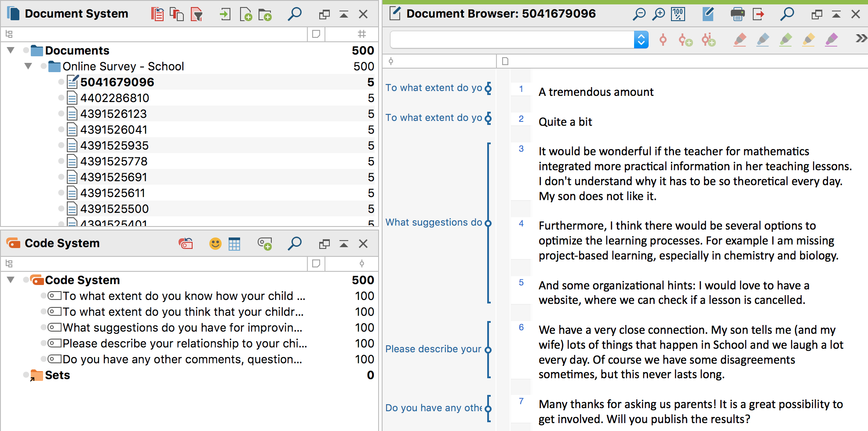Show more Document Browser toolbar tools

tap(861, 38)
